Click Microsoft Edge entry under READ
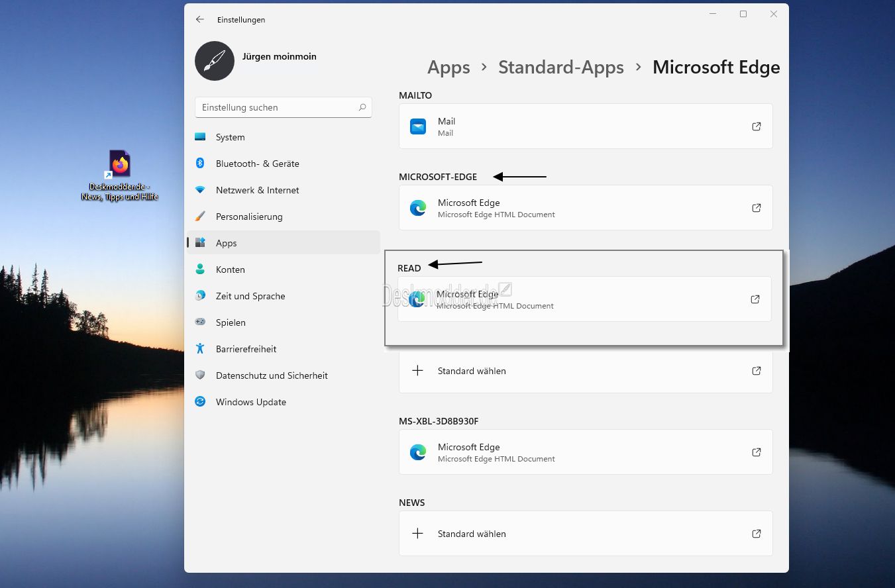The height and width of the screenshot is (588, 895). pyautogui.click(x=584, y=299)
